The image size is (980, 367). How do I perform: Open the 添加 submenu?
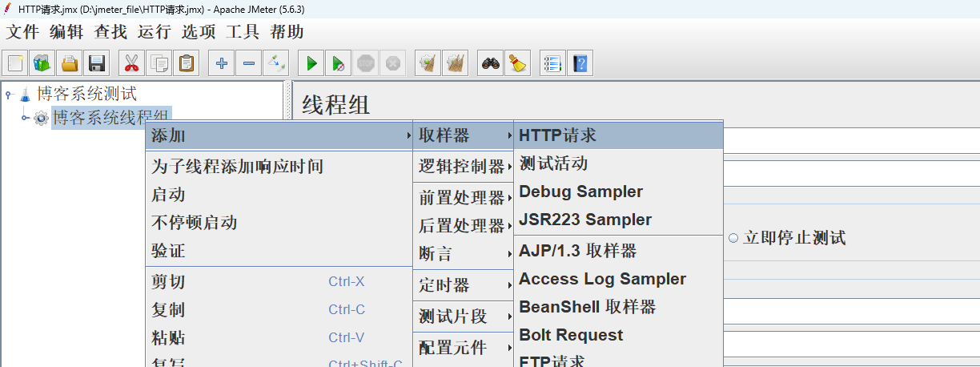(279, 136)
